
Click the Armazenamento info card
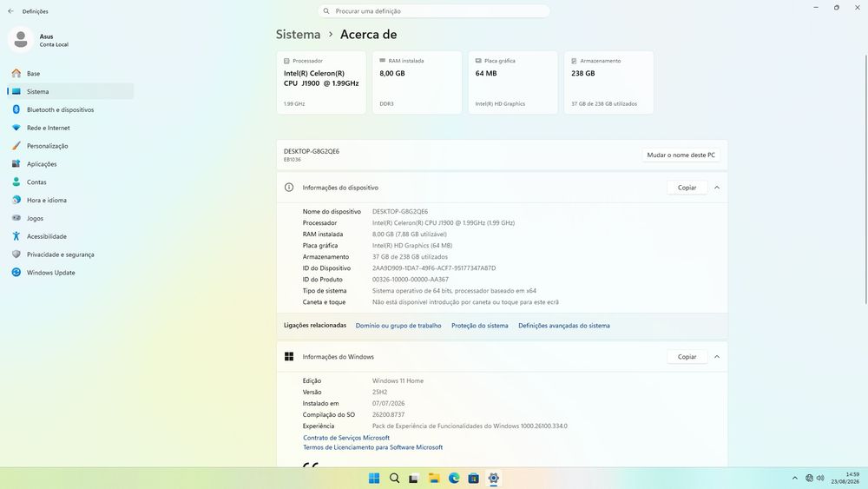pos(609,83)
